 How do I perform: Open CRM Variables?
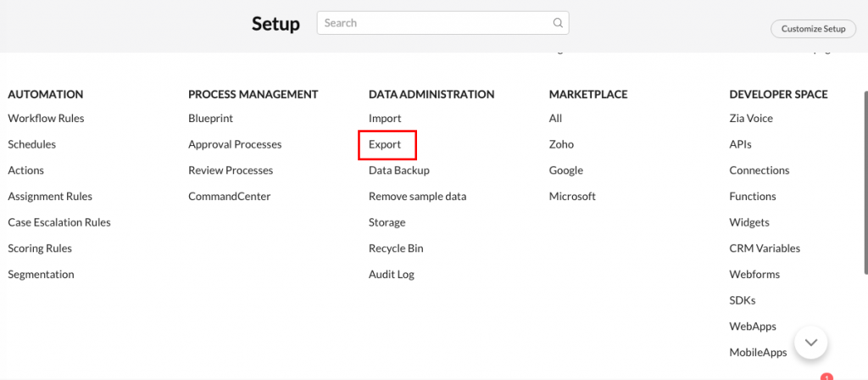(765, 249)
